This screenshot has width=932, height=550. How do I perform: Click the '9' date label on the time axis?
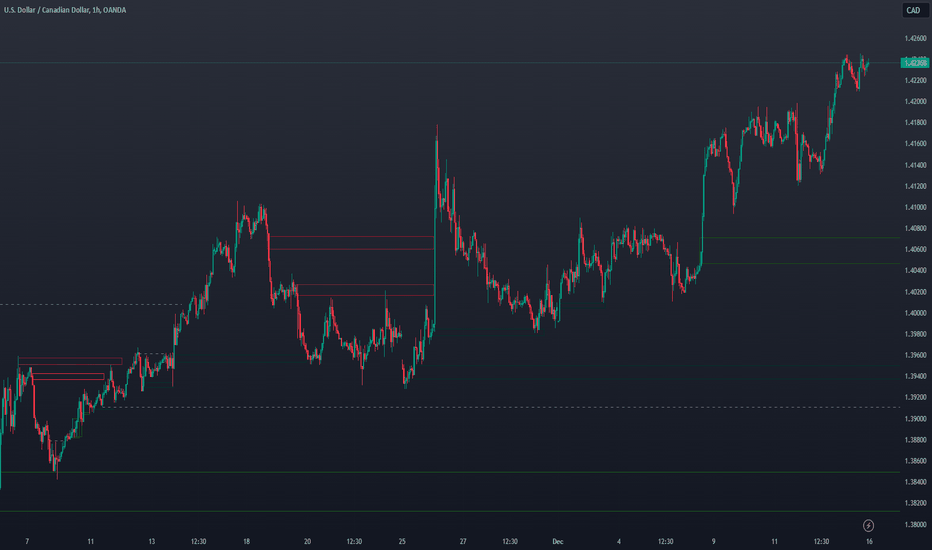click(x=713, y=542)
